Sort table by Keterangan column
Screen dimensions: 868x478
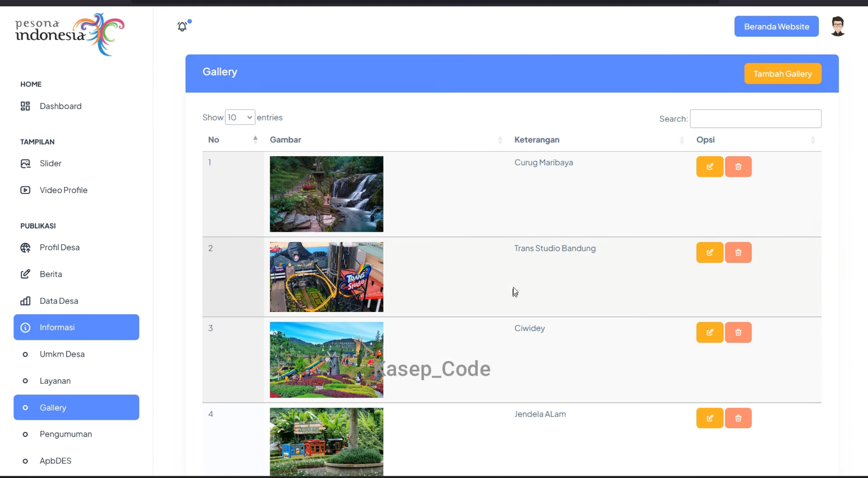[x=599, y=140]
